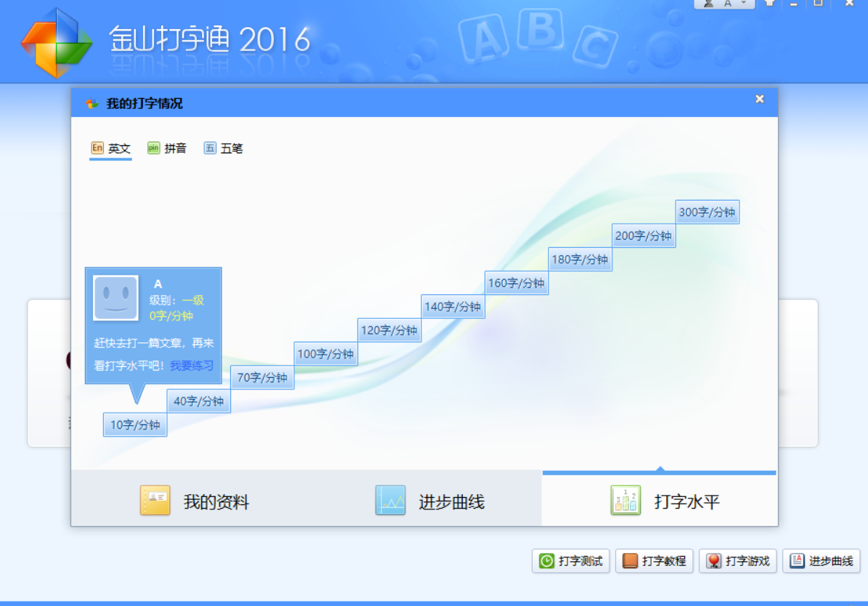Click the red balloon icon on 打字游戏 button
The width and height of the screenshot is (868, 606).
715,560
